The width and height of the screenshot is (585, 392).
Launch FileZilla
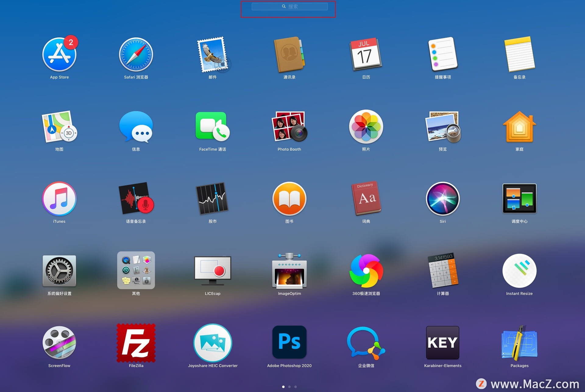(x=136, y=343)
